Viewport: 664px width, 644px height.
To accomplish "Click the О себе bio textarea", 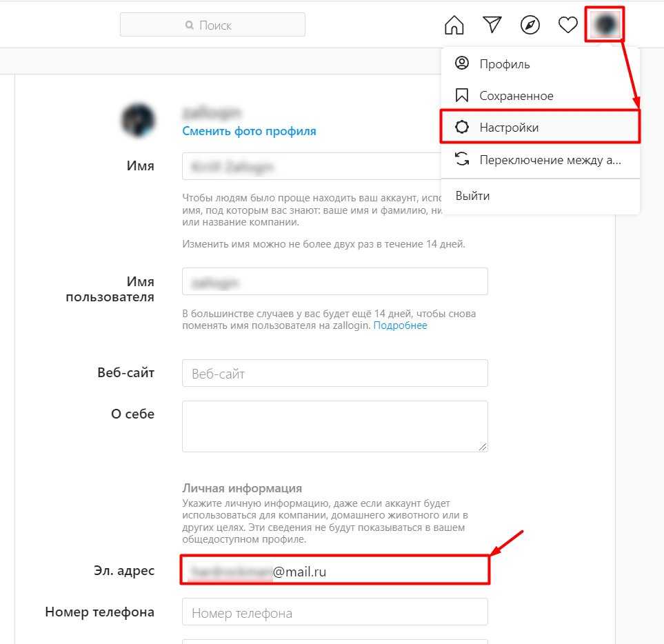I will coord(335,426).
